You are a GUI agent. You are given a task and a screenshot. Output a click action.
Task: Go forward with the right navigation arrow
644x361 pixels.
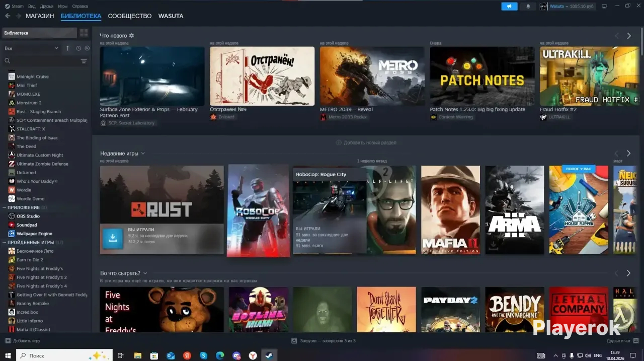(x=19, y=16)
